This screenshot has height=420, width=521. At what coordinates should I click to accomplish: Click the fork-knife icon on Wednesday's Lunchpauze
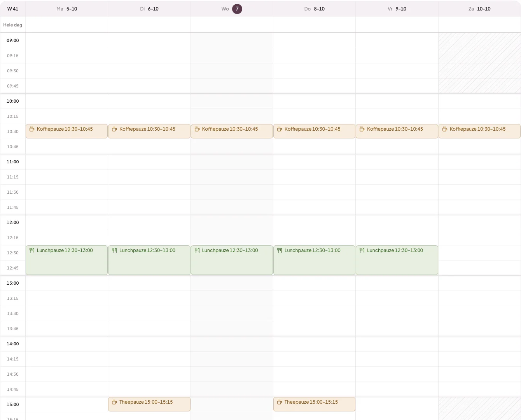pos(197,250)
